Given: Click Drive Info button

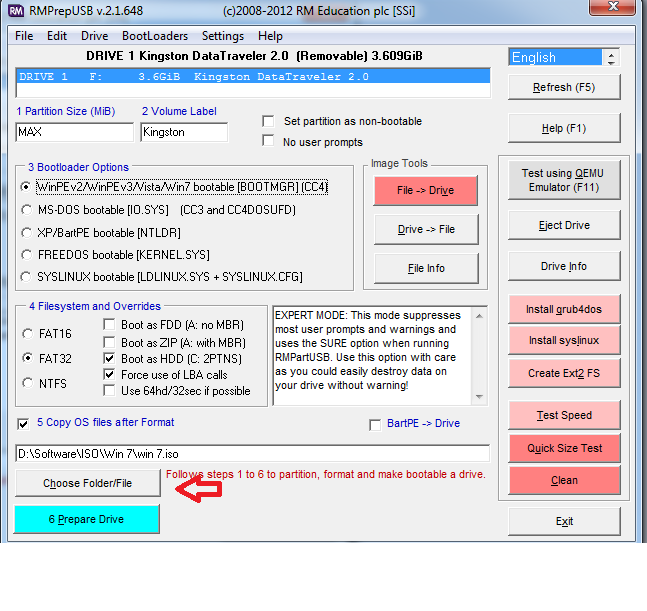Looking at the screenshot, I should 564,266.
